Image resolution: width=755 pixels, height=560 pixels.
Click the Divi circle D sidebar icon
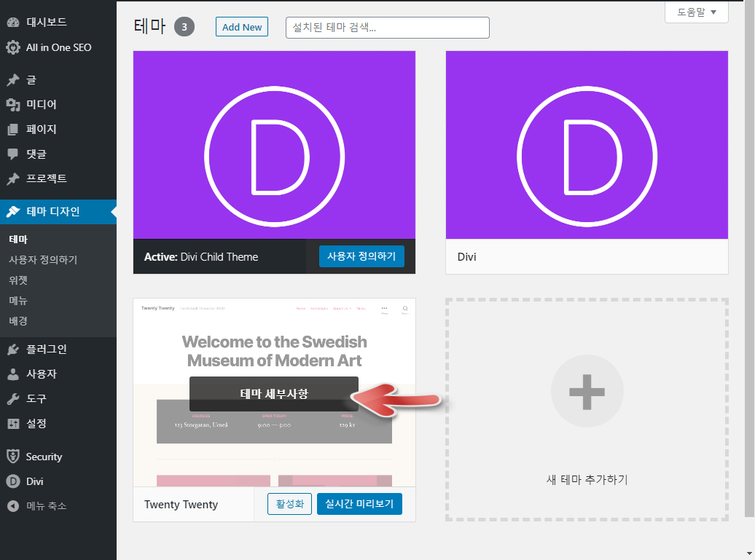[x=13, y=481]
